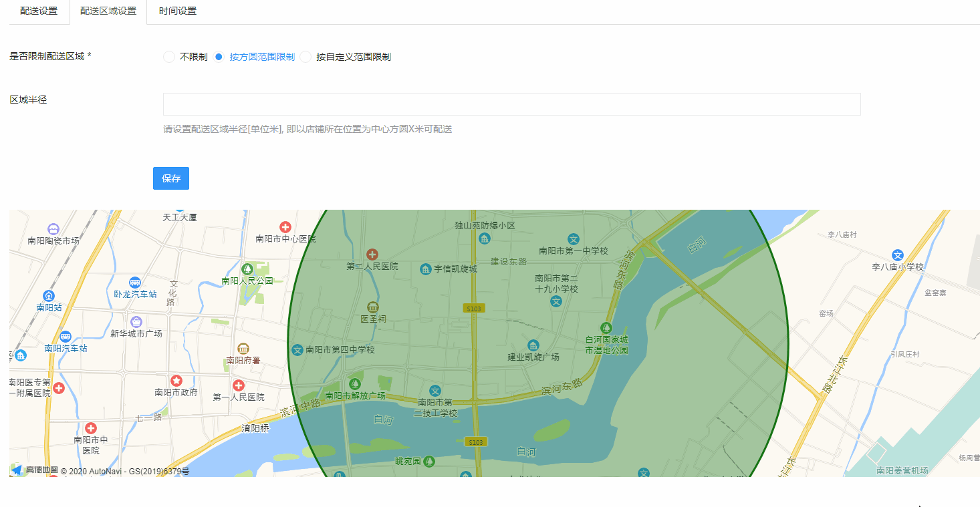Click the 南阳站 train station icon

click(x=49, y=295)
